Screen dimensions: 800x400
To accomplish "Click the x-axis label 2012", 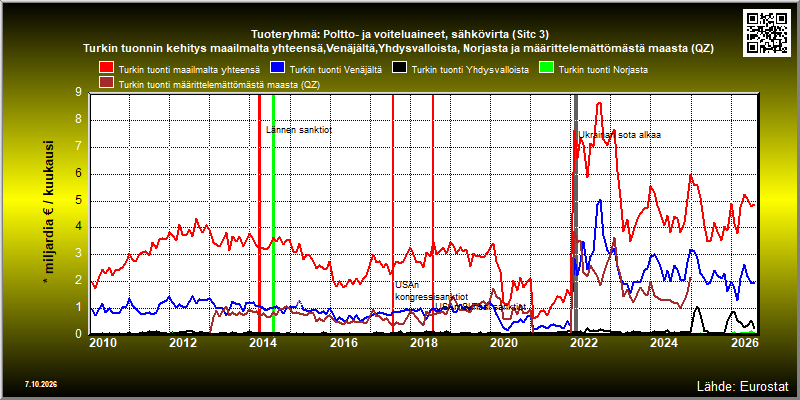I will coord(184,342).
